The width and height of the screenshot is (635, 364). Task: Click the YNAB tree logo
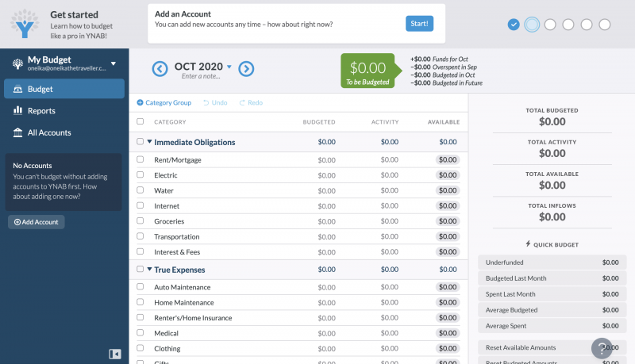(25, 24)
